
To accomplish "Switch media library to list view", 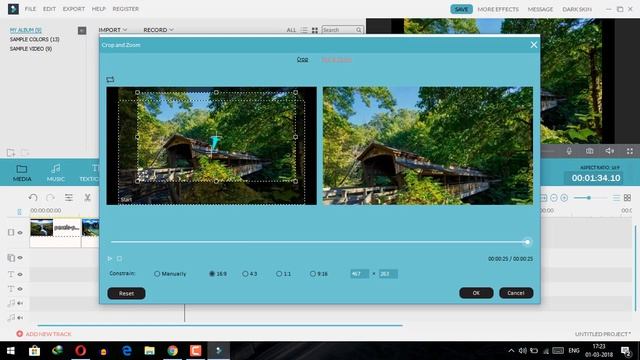I will click(304, 30).
